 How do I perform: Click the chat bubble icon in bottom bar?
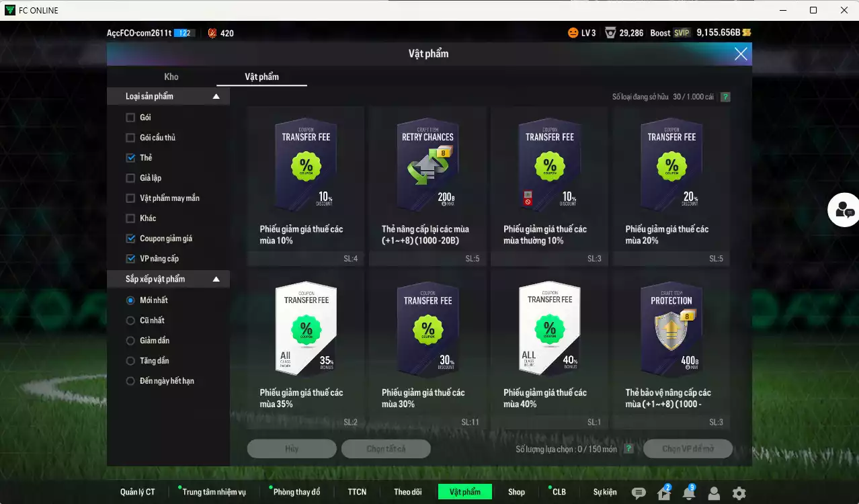click(x=639, y=493)
